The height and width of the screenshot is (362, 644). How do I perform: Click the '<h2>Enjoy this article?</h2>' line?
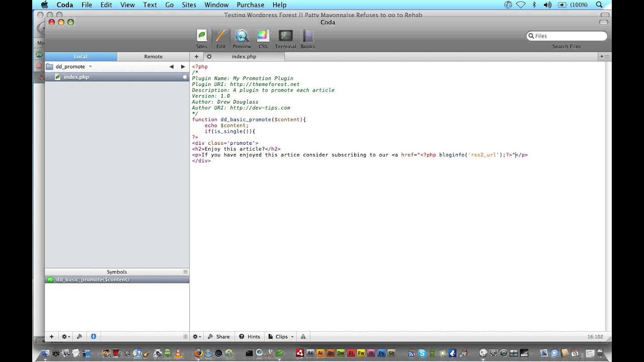(236, 149)
